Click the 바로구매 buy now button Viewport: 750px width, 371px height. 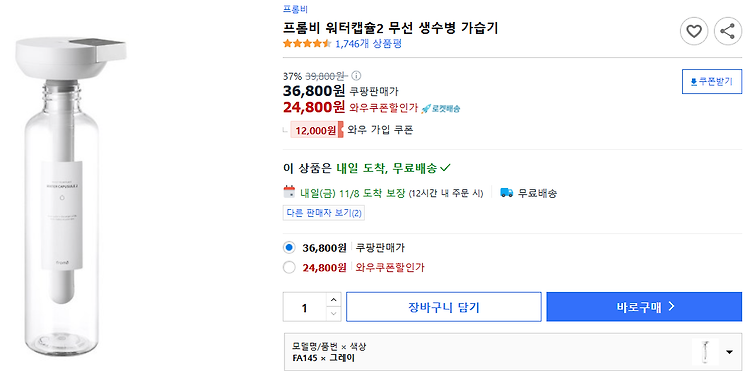point(644,307)
